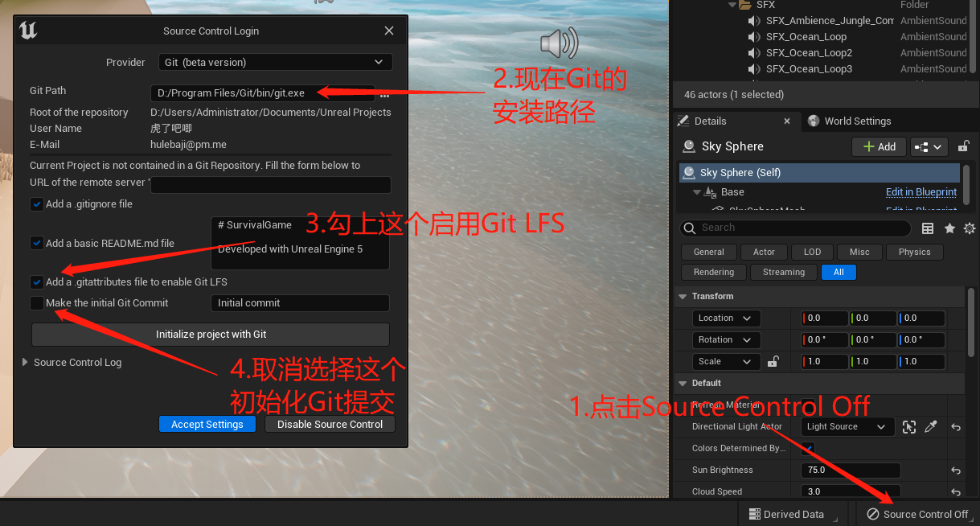
Task: Click the SFX folder icon in outliner
Action: coord(745,5)
